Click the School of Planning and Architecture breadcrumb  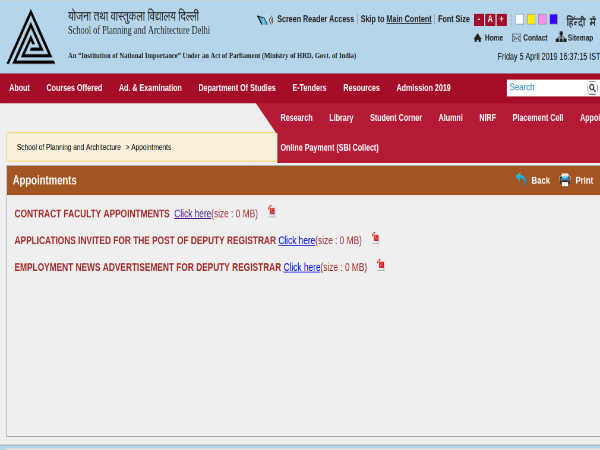point(68,147)
